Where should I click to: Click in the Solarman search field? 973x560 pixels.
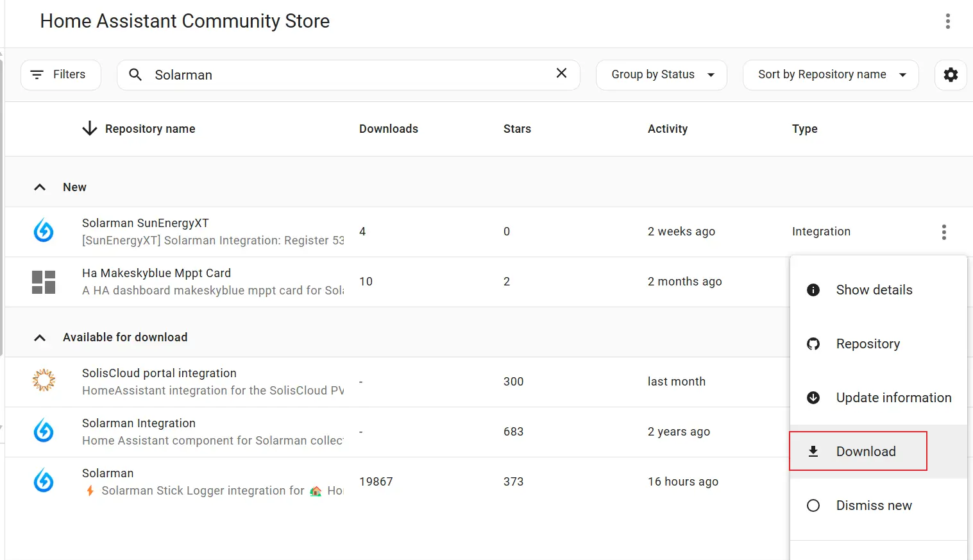pyautogui.click(x=346, y=75)
